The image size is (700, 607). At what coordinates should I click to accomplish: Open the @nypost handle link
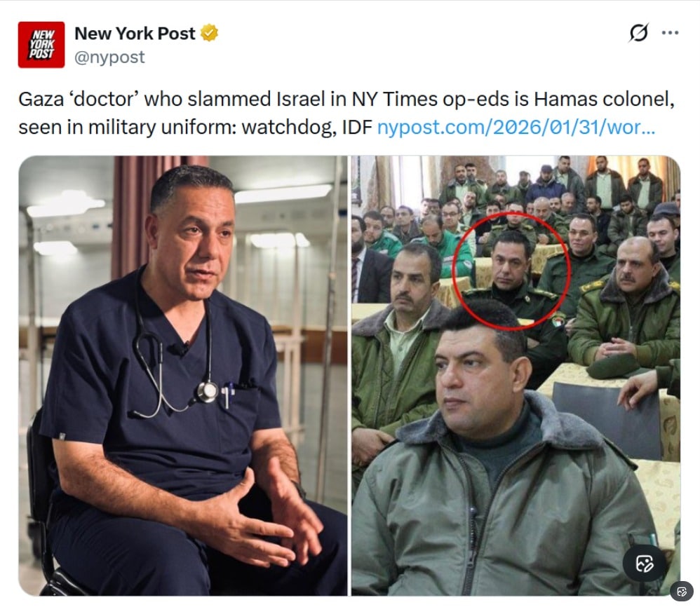click(x=109, y=57)
